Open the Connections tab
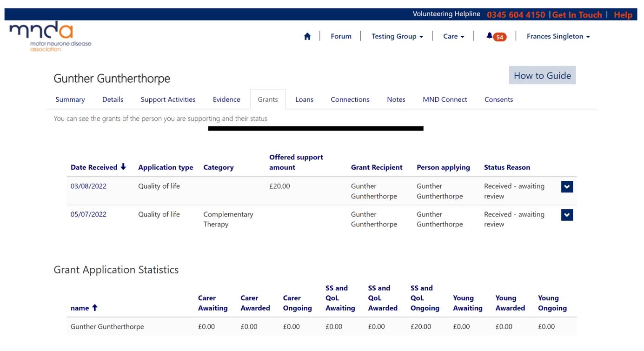 coord(350,99)
